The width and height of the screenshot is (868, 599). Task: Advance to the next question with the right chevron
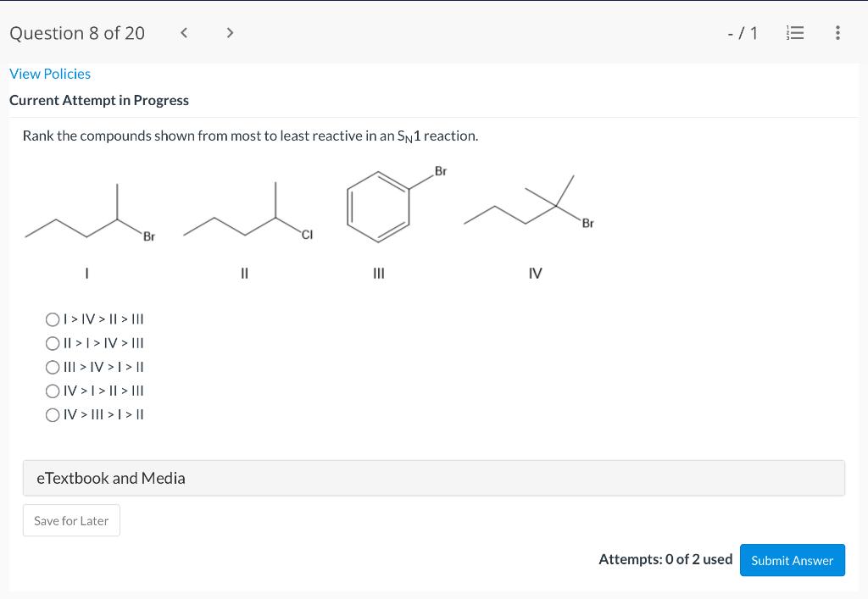(x=230, y=32)
